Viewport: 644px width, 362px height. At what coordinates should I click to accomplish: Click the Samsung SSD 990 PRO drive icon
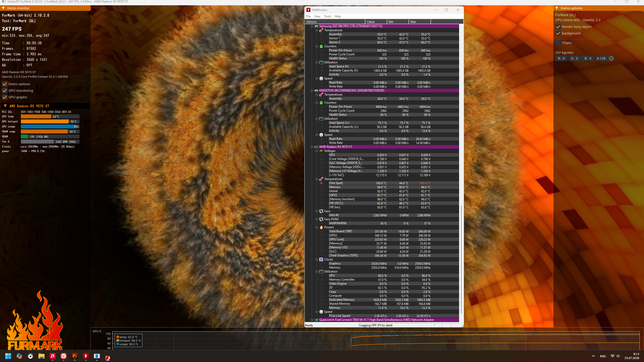tap(316, 26)
